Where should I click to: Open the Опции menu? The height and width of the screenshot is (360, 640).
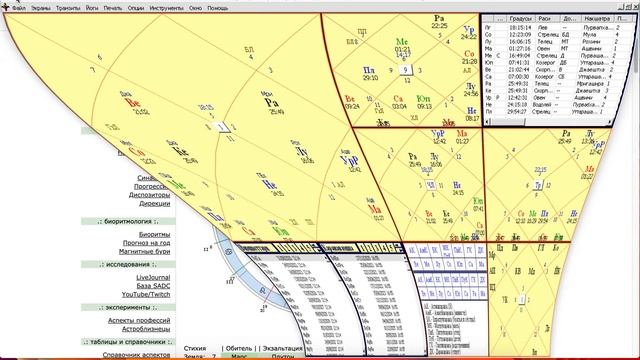pyautogui.click(x=136, y=8)
